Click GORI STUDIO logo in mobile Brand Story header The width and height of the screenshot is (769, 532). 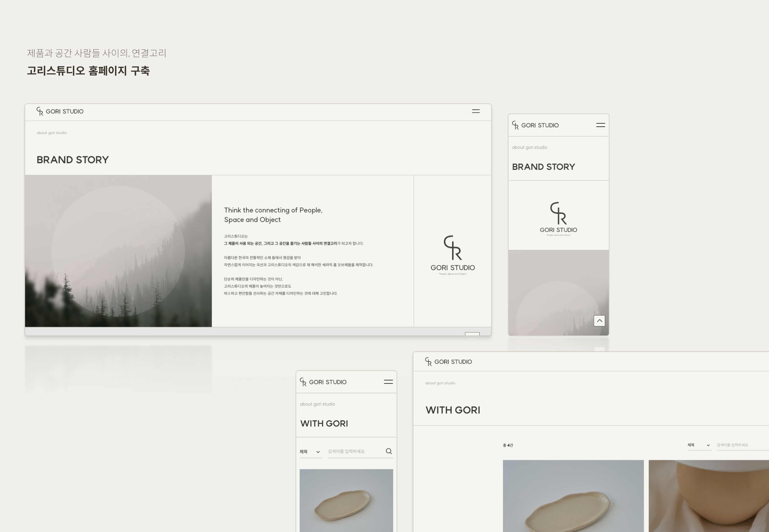(535, 125)
